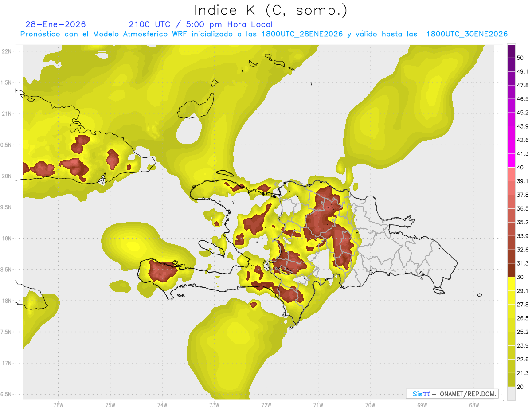Click longitude label "73W"

[x=214, y=405]
